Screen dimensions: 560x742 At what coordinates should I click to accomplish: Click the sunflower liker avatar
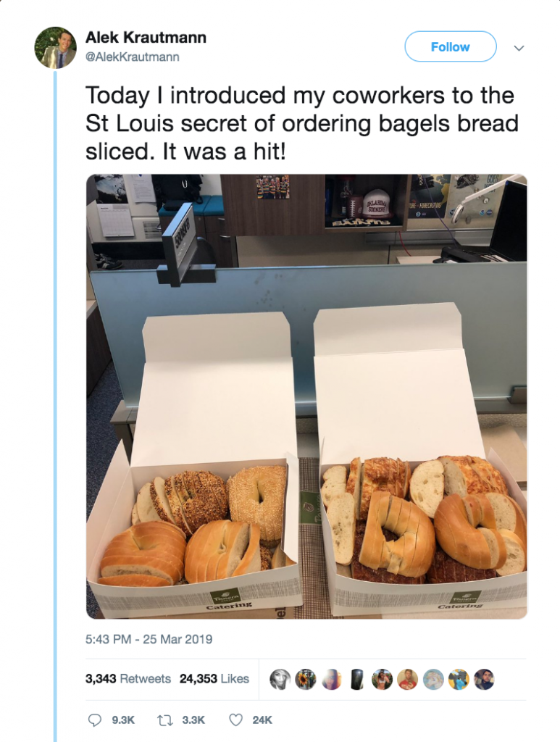coord(306,679)
